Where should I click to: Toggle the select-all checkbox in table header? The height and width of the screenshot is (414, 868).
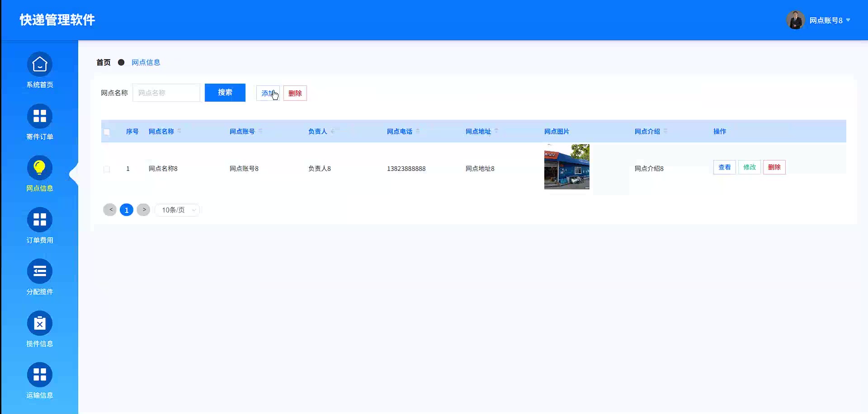[x=107, y=132]
